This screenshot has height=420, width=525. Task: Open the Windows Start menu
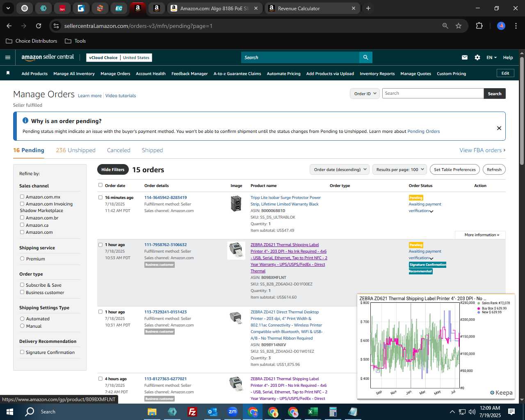(10, 412)
